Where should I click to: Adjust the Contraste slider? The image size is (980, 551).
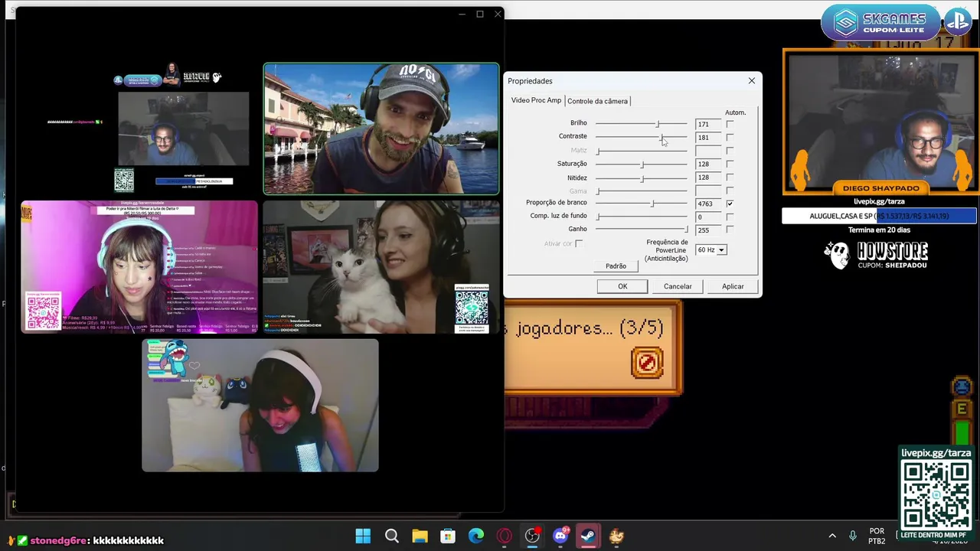(642, 137)
